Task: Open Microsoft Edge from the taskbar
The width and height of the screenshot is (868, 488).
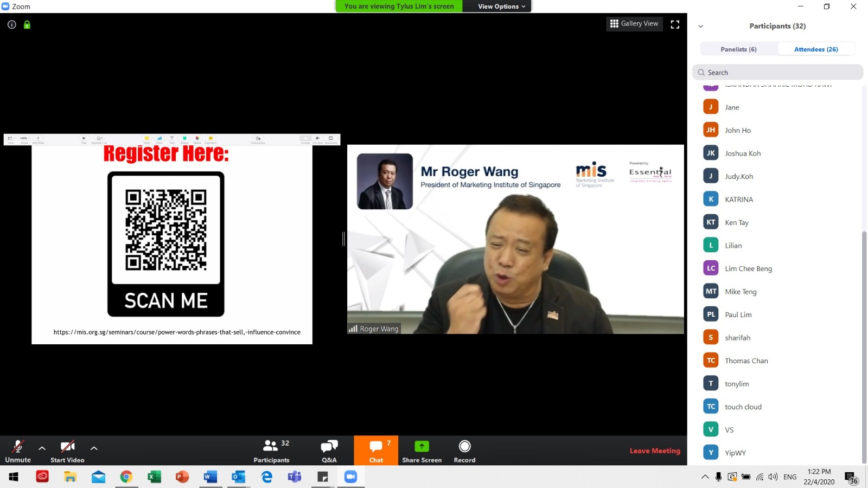Action: point(266,477)
